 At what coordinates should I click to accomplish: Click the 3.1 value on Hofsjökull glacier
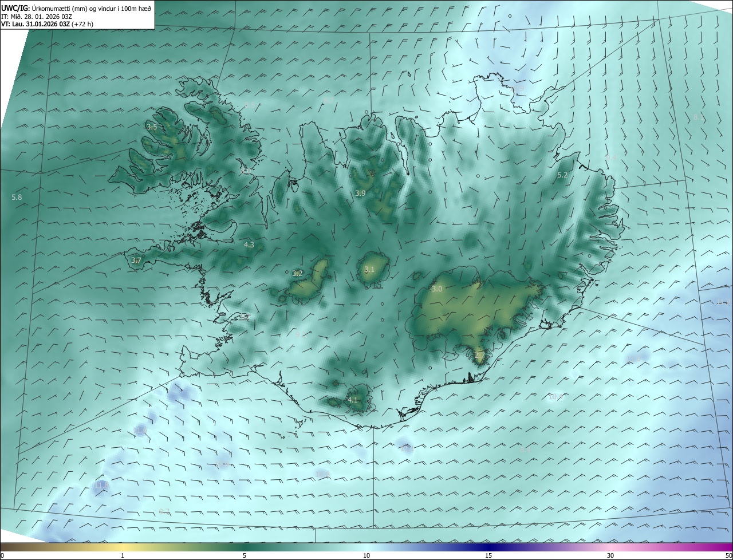(x=369, y=270)
